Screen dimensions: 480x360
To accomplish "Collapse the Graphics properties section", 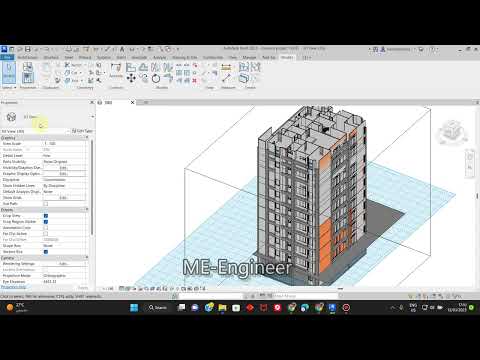I will pos(87,138).
